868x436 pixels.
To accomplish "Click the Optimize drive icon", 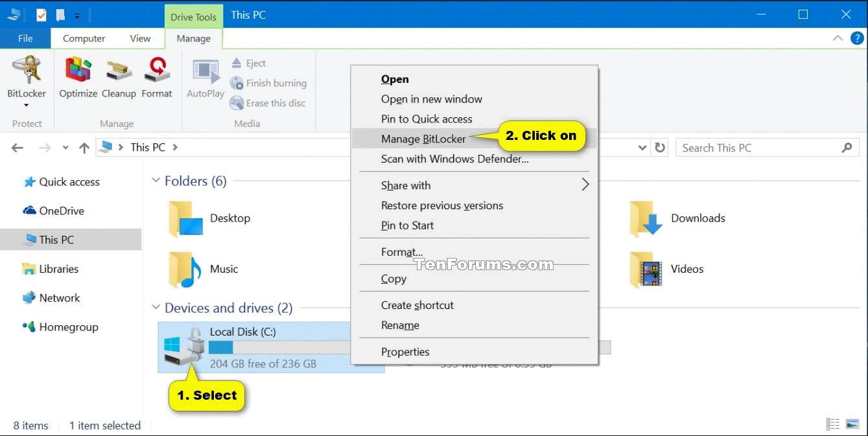I will (78, 70).
